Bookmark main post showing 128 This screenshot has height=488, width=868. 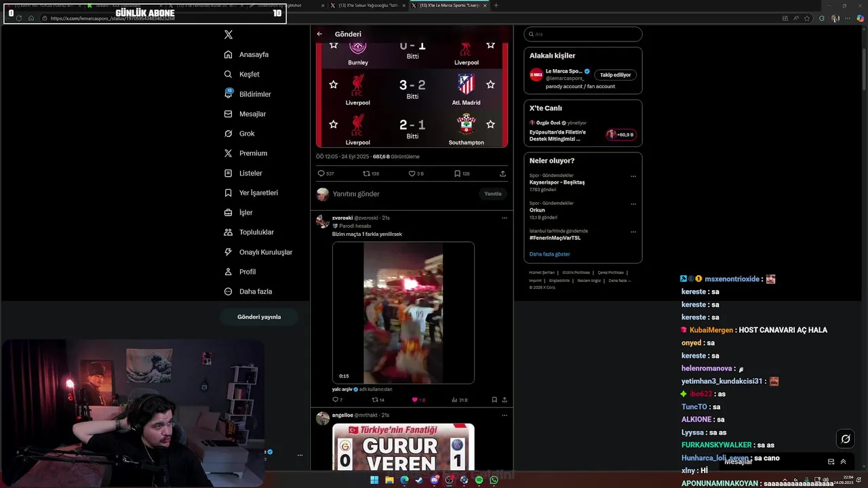[x=462, y=174]
